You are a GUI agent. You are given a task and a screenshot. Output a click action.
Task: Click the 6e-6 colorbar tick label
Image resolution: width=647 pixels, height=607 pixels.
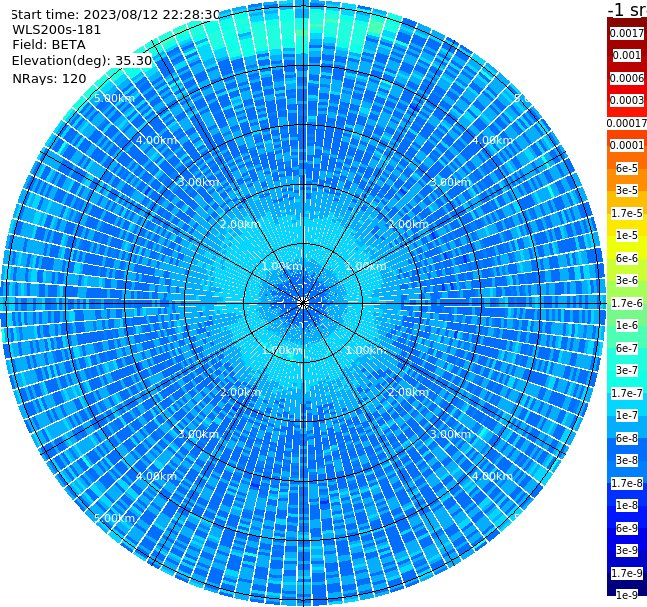(627, 258)
